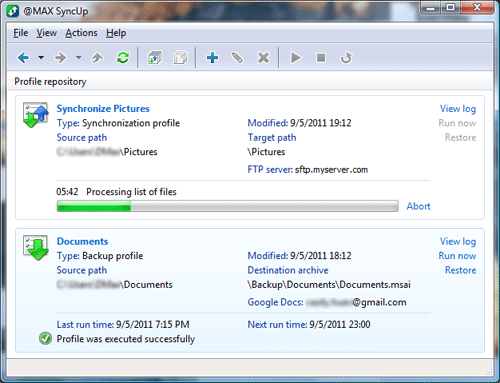View log for Synchronize Pictures profile
This screenshot has width=500, height=383.
coord(458,109)
